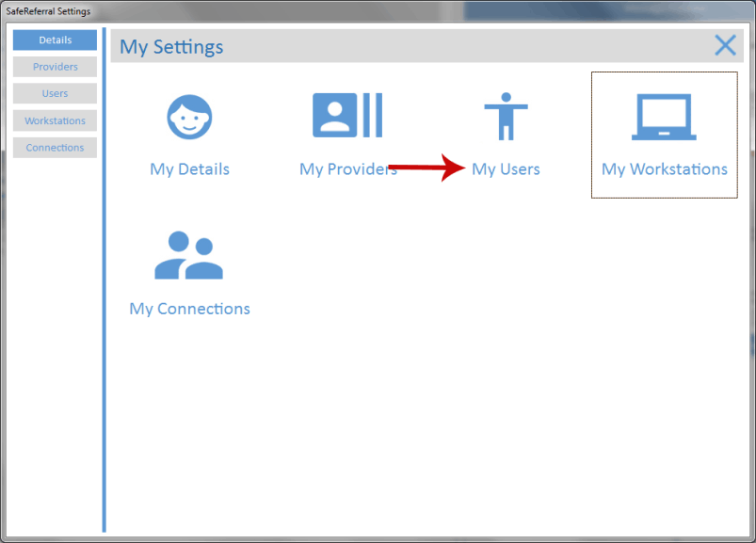Viewport: 756px width, 543px height.
Task: Show the Connections sidebar tab
Action: tap(55, 148)
